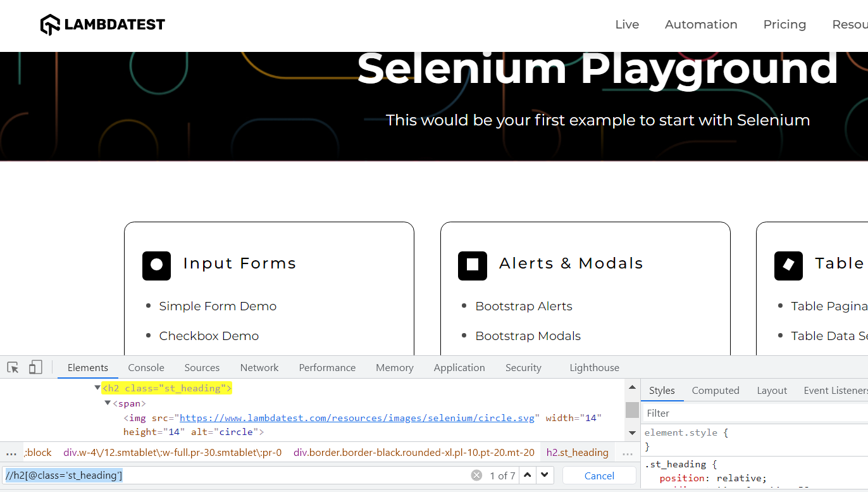Show hidden breadcrumbs with left ellipsis

11,453
